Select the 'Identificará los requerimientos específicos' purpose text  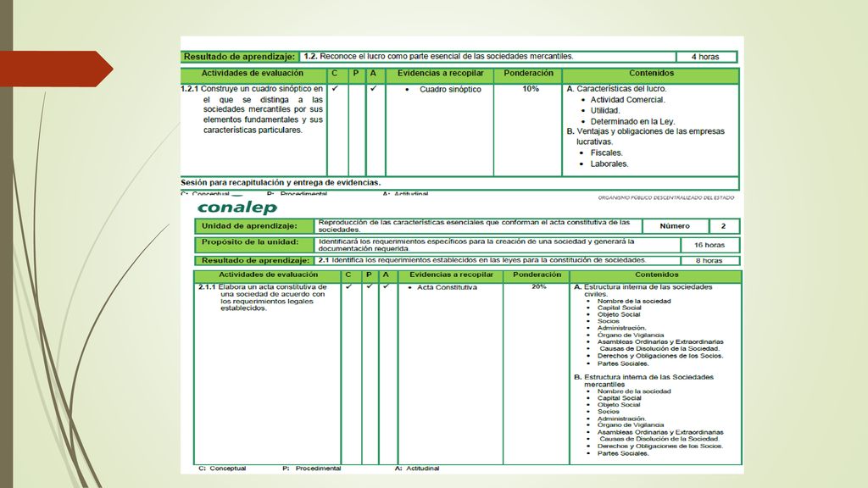[476, 245]
